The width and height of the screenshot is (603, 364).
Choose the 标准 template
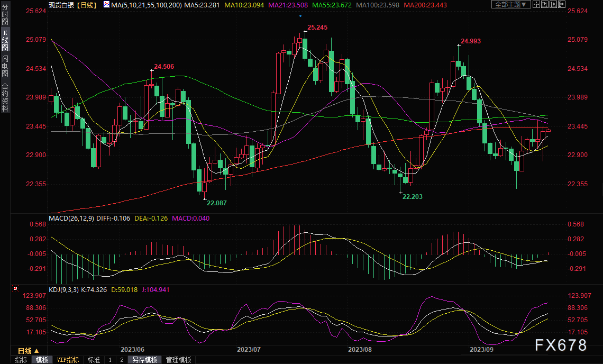94,360
